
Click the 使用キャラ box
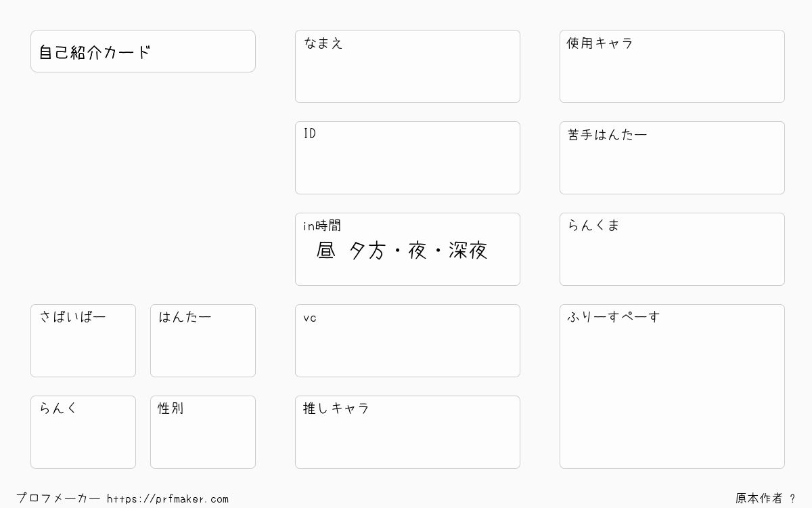click(x=672, y=66)
